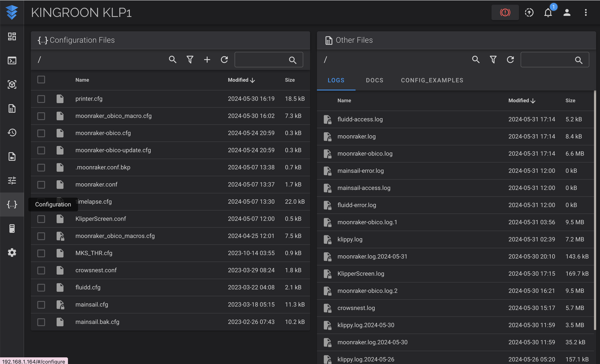Click file icon beside crowsnest.log
600x364 pixels.
click(x=327, y=308)
